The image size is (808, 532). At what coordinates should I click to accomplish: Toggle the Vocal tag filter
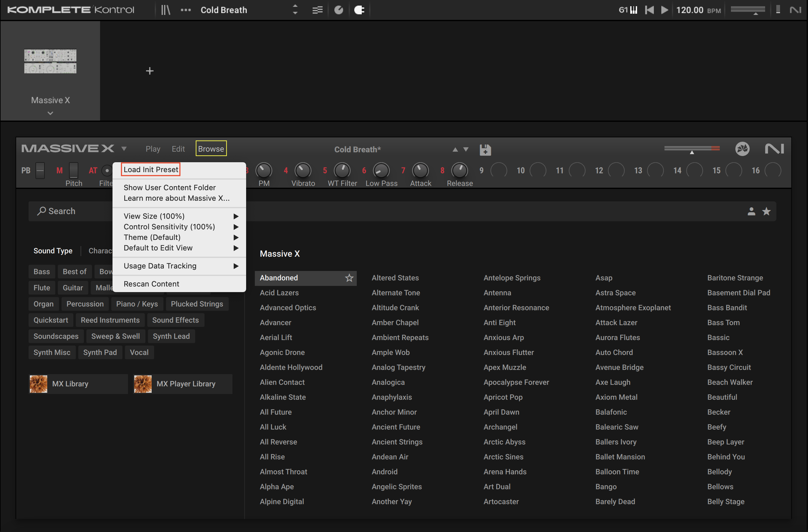pos(139,352)
